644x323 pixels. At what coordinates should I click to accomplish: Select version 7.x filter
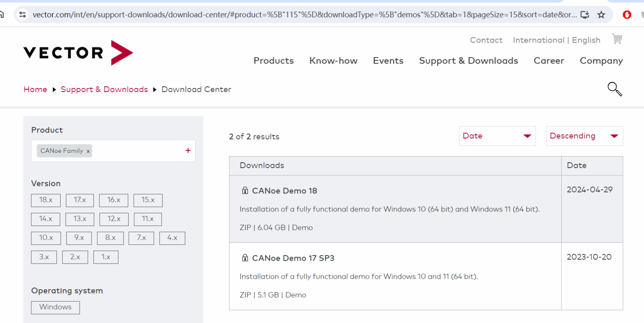142,238
